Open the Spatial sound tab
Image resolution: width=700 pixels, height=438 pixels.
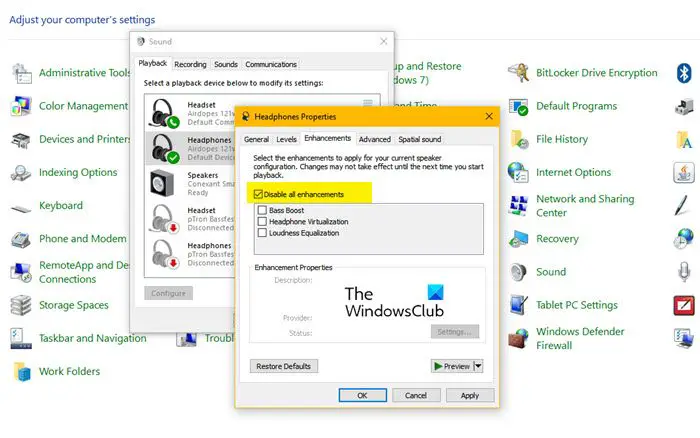click(x=420, y=139)
